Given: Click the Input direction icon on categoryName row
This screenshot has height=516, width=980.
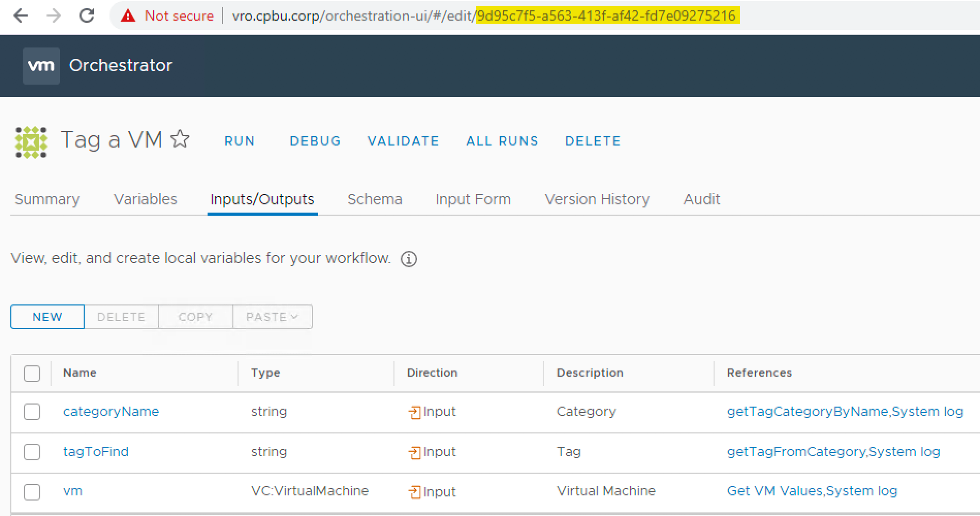Looking at the screenshot, I should tap(415, 411).
